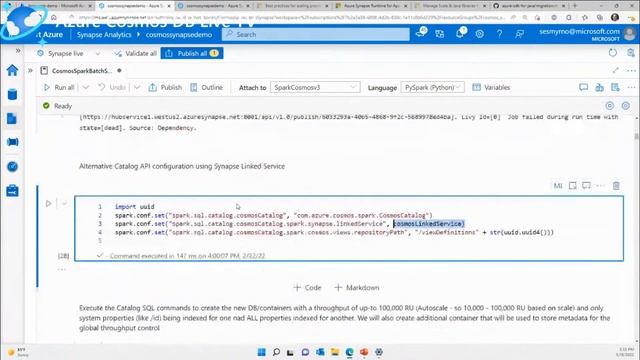Viewport: 640px width, 360px height.
Task: Open the Monitor hub gauge icon
Action: 12,167
